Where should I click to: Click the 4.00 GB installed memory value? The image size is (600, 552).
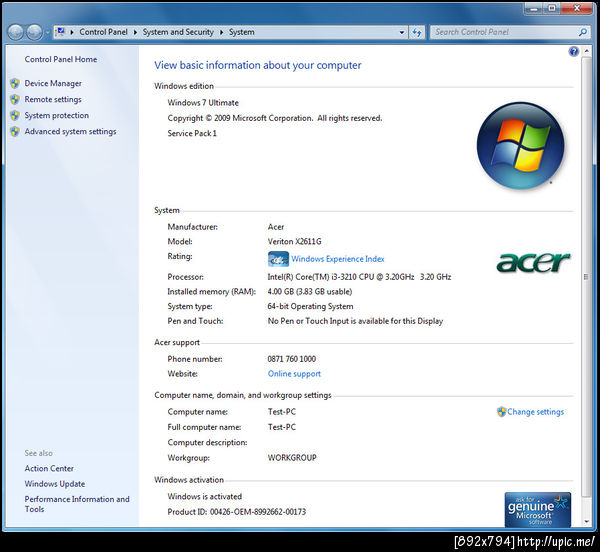[x=310, y=292]
